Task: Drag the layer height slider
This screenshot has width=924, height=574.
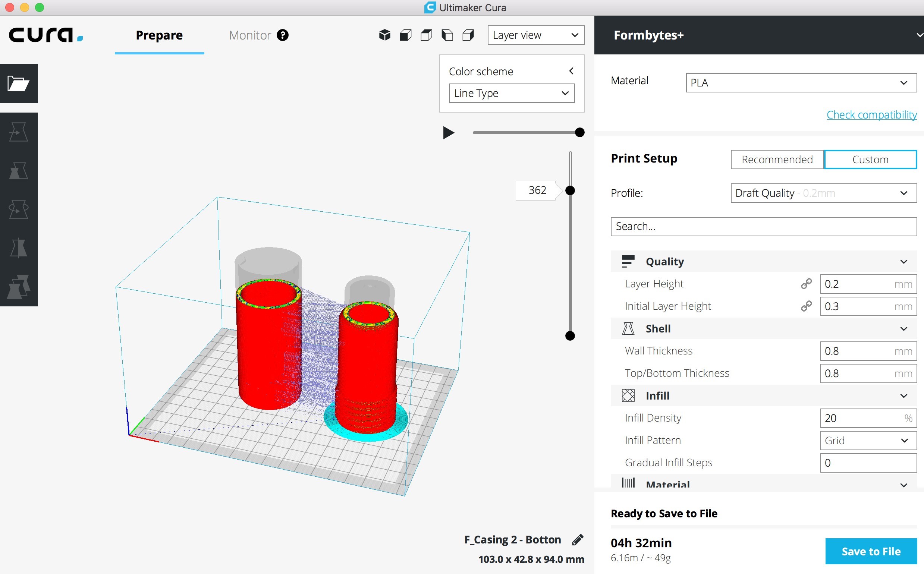Action: click(x=570, y=190)
